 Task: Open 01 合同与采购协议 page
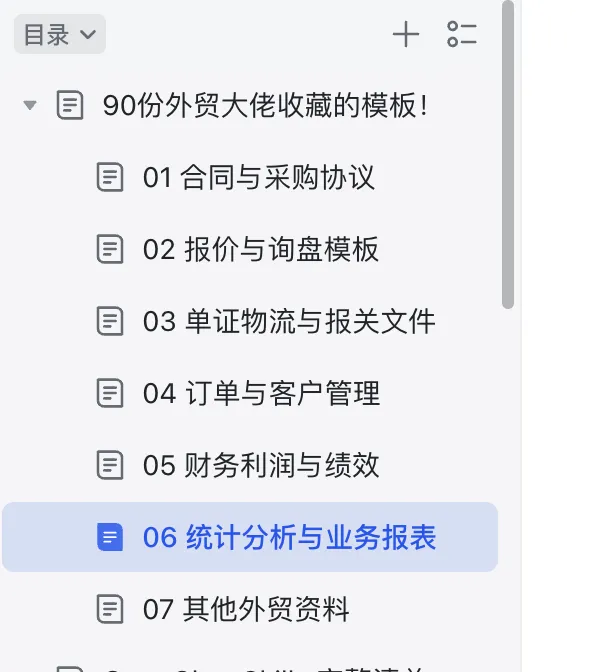[x=259, y=178]
